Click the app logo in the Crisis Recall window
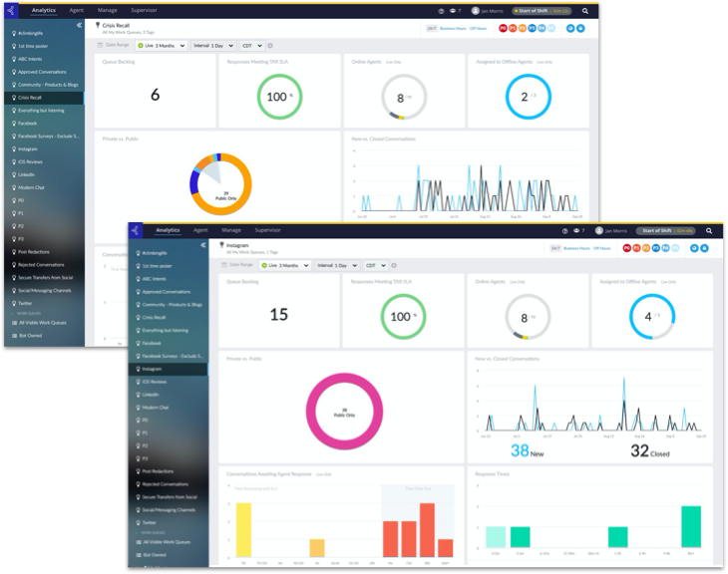728x574 pixels. pyautogui.click(x=10, y=10)
